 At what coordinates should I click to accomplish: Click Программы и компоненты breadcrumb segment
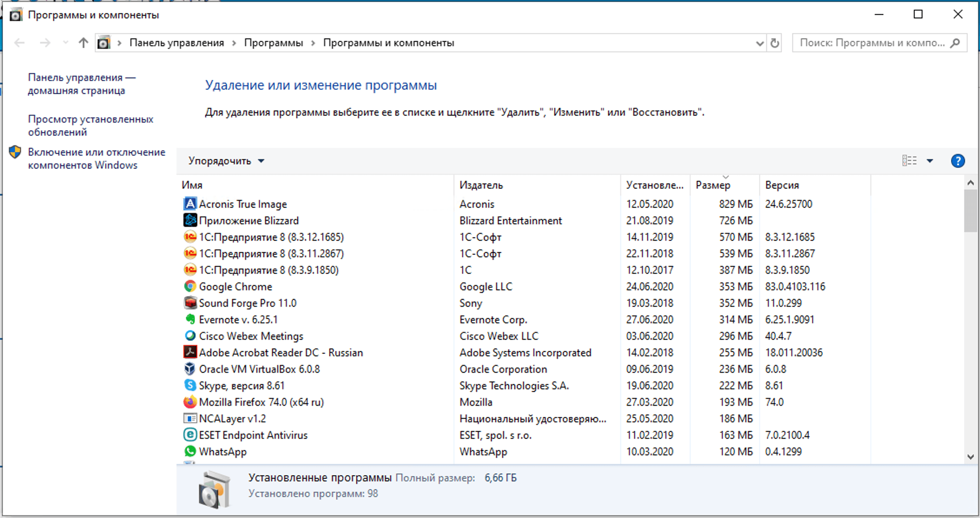388,43
